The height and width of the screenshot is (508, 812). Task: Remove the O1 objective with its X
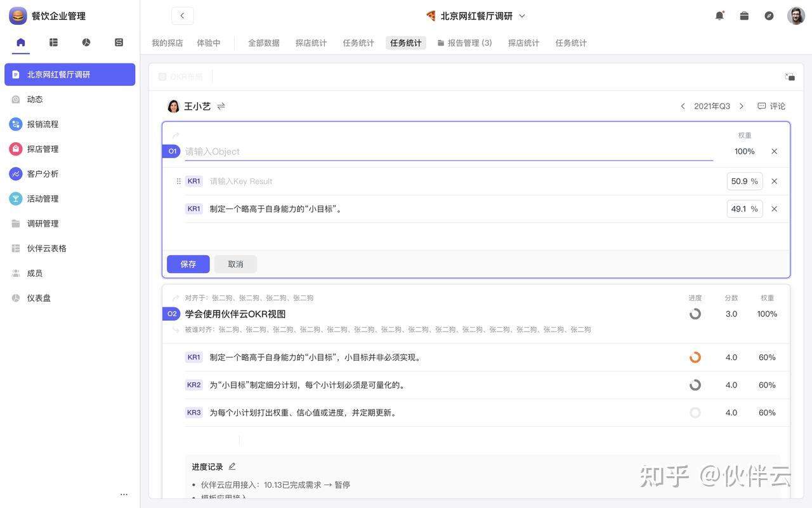pos(774,152)
